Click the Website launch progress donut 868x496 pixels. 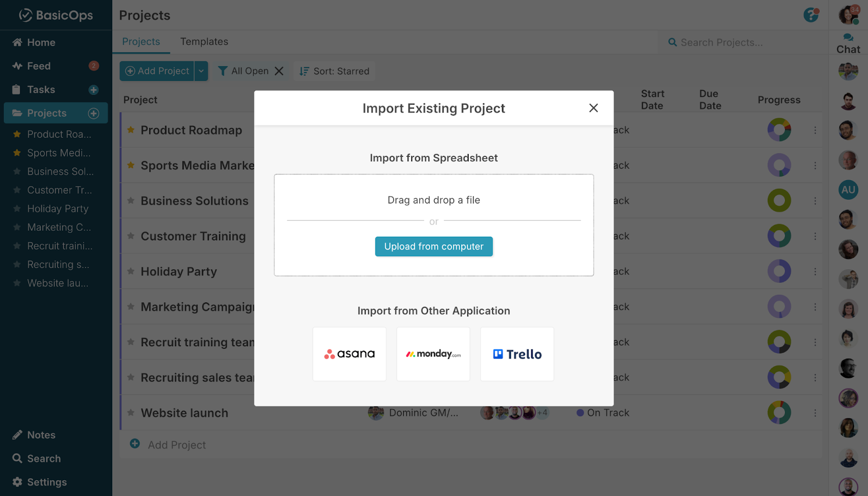tap(779, 412)
